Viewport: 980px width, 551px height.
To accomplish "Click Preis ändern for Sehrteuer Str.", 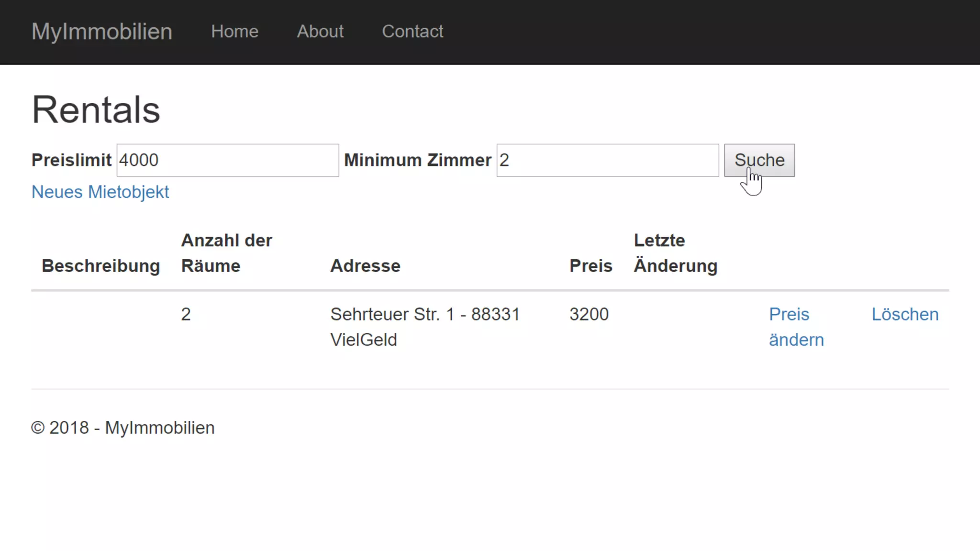I will pos(796,327).
